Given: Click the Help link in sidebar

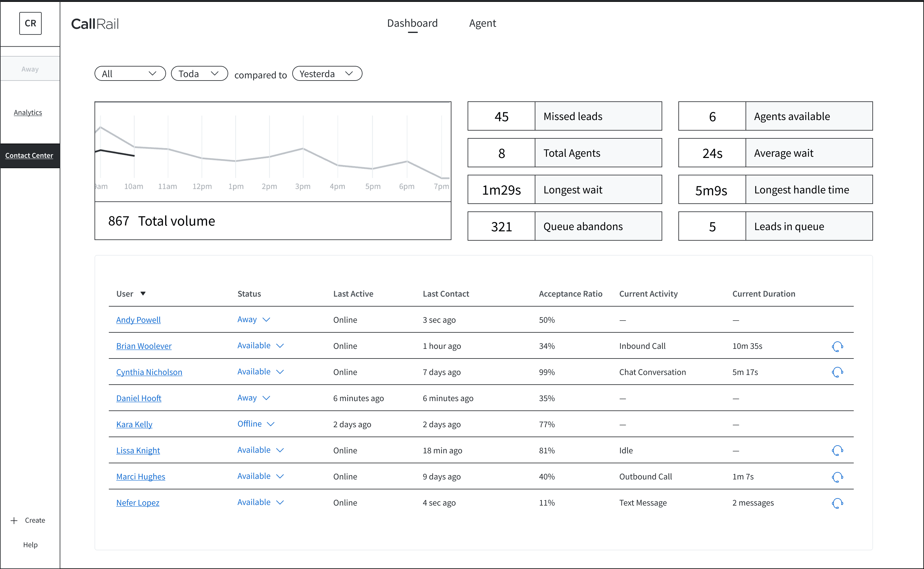Looking at the screenshot, I should click(30, 544).
